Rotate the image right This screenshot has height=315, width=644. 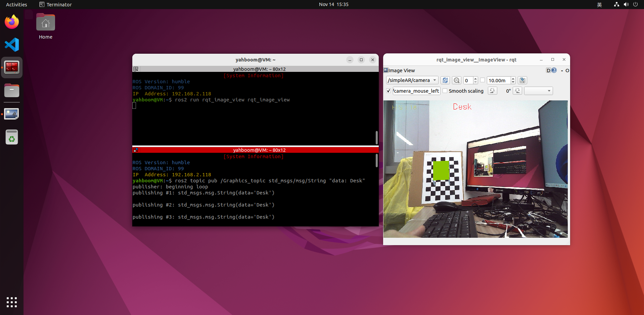click(x=517, y=91)
